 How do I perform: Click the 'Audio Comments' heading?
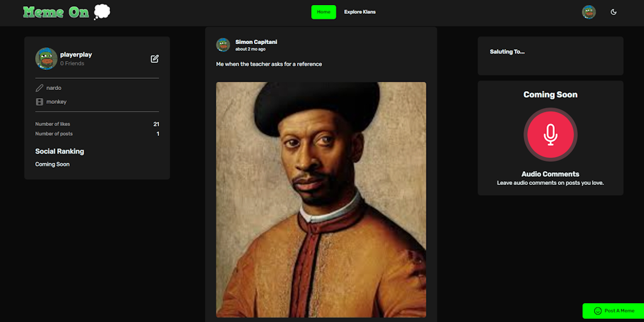(x=550, y=174)
